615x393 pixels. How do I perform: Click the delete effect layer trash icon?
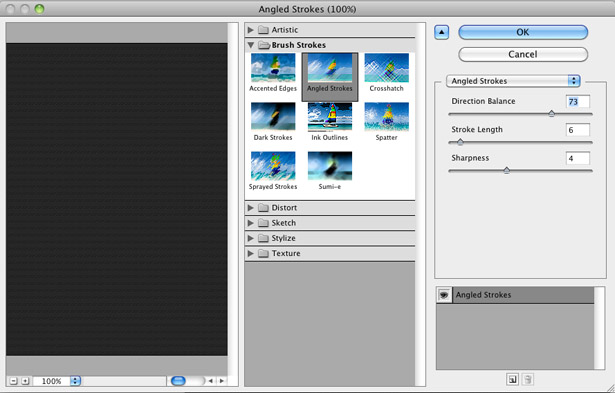[x=528, y=379]
